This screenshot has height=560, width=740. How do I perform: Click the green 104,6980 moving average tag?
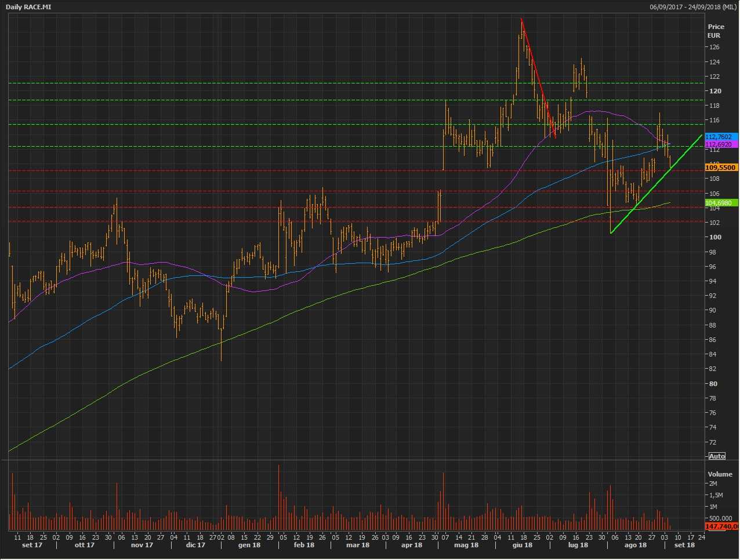[x=721, y=203]
